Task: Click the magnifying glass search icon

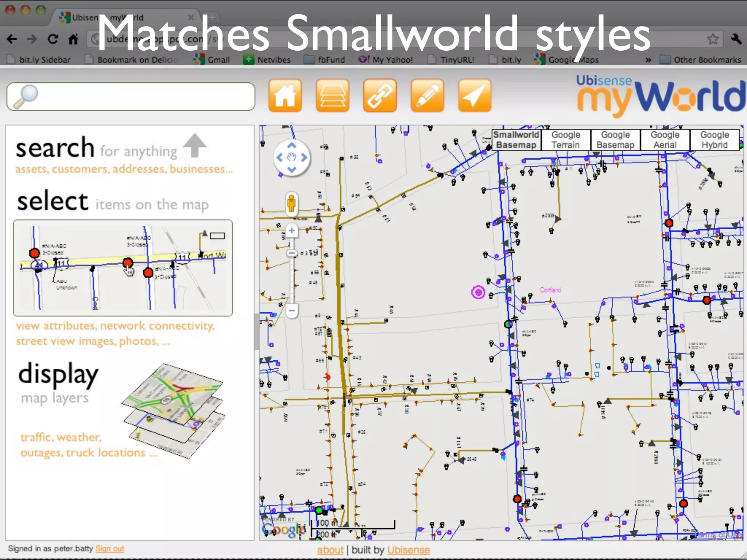Action: [x=25, y=97]
